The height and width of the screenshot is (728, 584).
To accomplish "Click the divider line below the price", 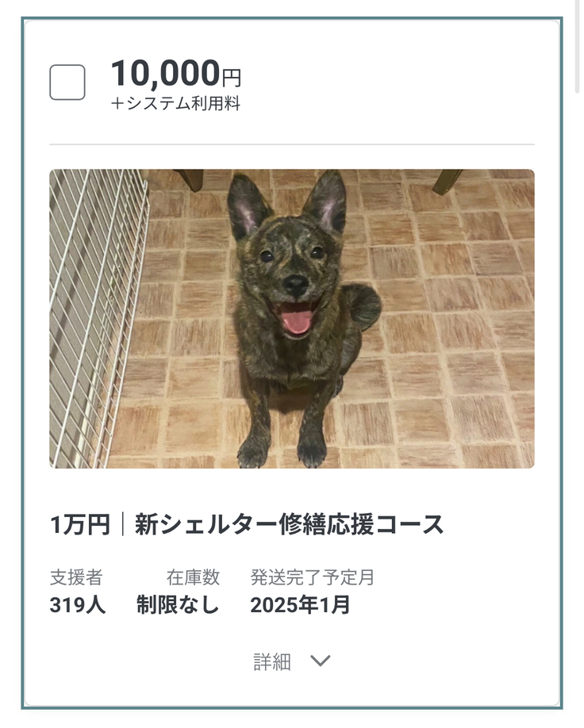I will click(291, 144).
